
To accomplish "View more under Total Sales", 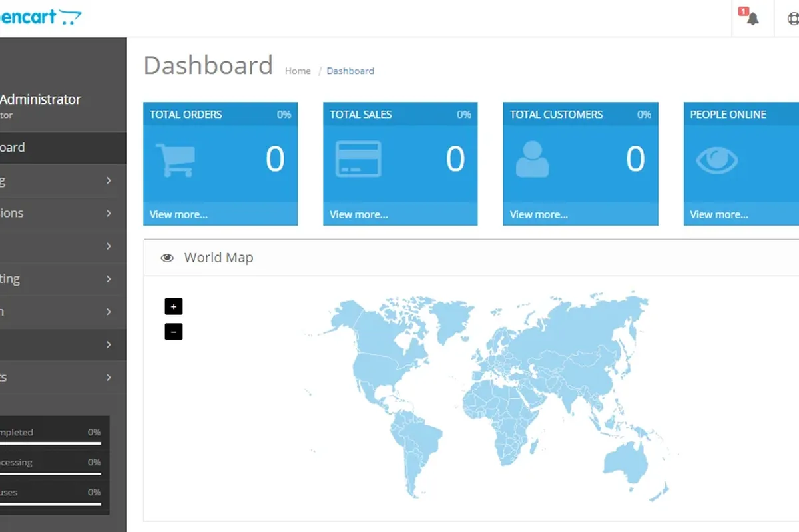I will click(x=359, y=214).
